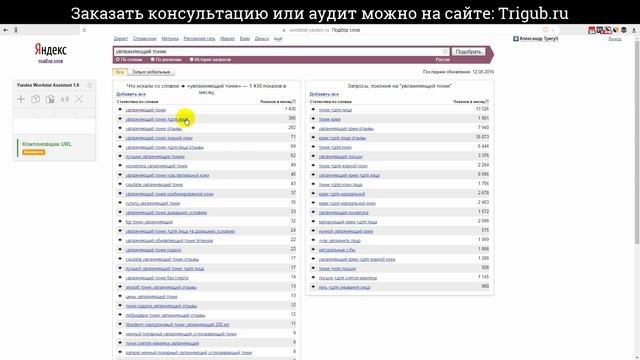
Task: Click the left 'Показов в месяц' help icon
Action: point(294,102)
